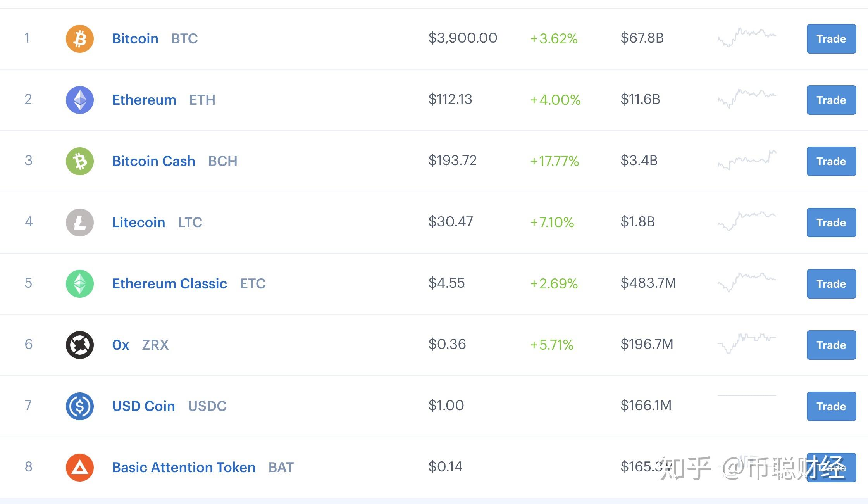Click the green Ethereum Classic icon

click(80, 284)
